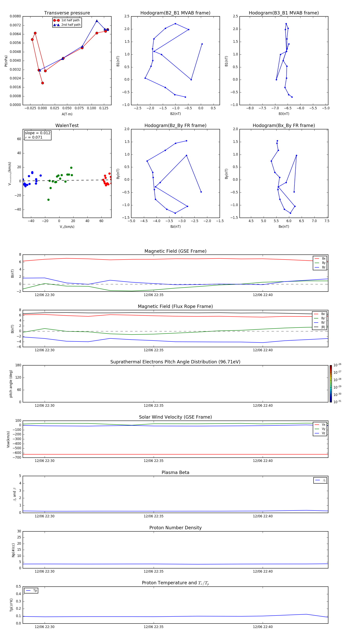Select the '|B|' legend entry

[x=320, y=327]
